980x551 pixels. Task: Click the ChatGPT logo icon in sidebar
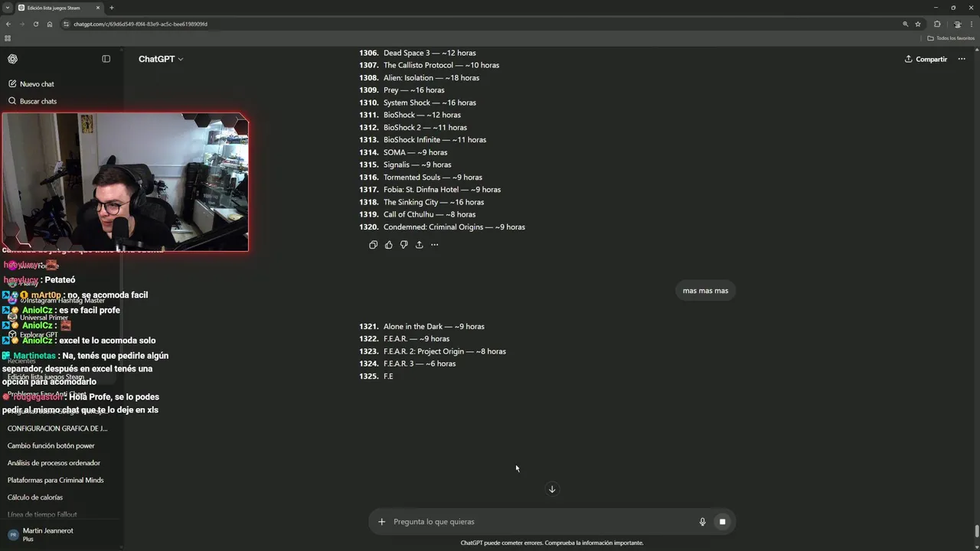[x=12, y=59]
